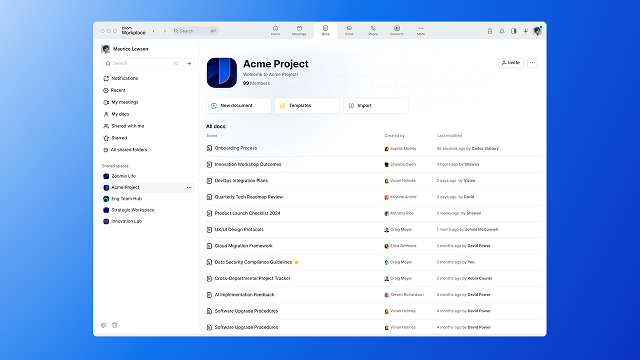Click the plus button beside the sidebar search
Viewport: 640px width, 360px height.
[189, 63]
